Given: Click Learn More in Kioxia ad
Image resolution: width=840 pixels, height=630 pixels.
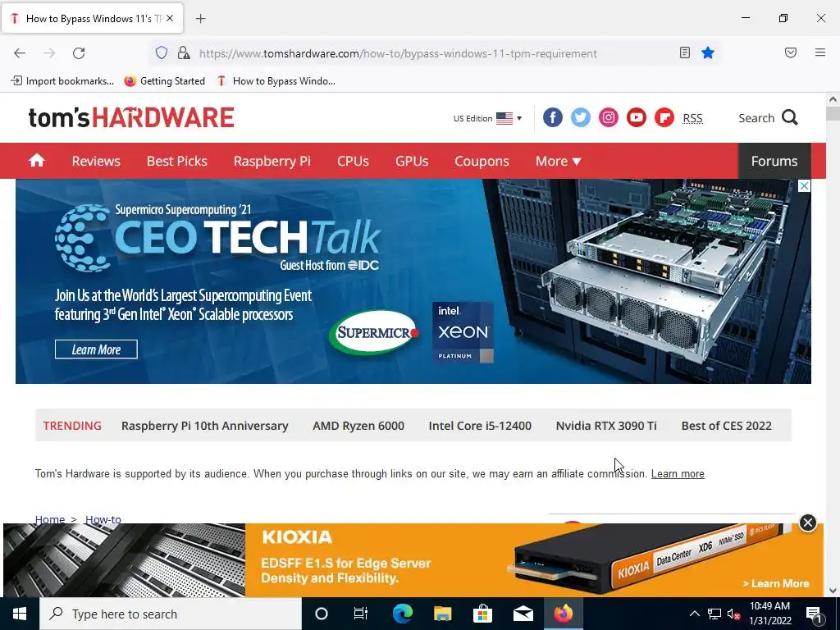Looking at the screenshot, I should pos(776,583).
